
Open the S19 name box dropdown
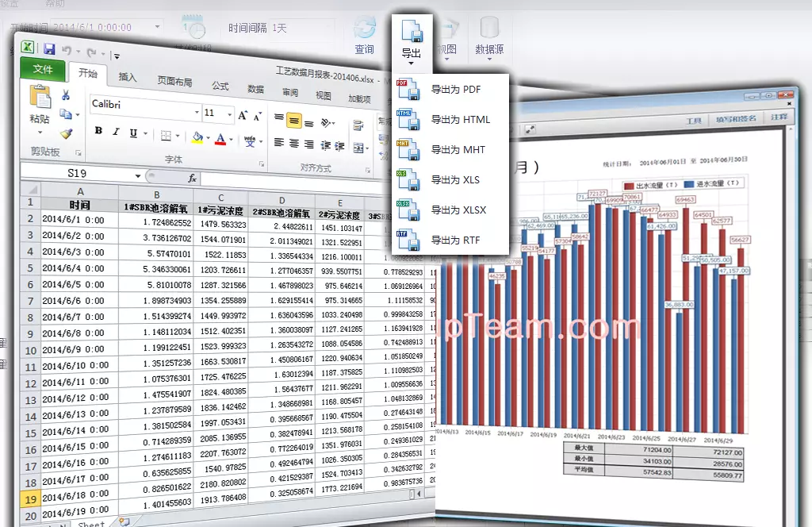tap(138, 175)
